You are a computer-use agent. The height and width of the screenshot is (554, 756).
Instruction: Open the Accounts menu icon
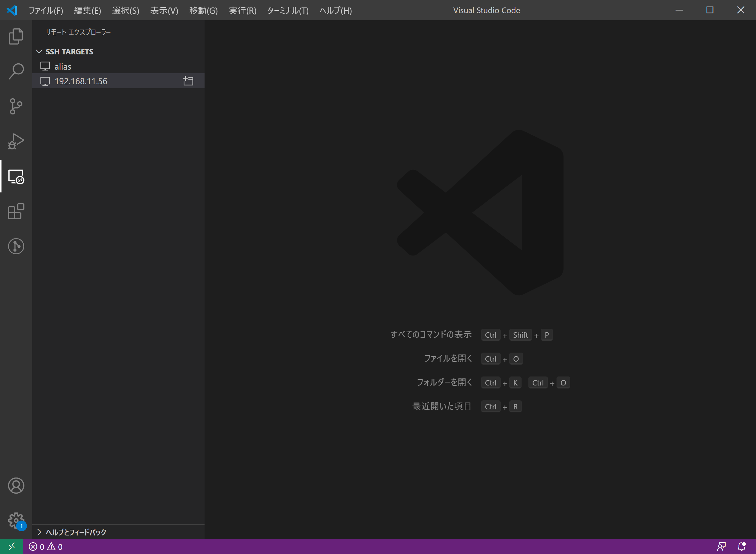coord(16,486)
